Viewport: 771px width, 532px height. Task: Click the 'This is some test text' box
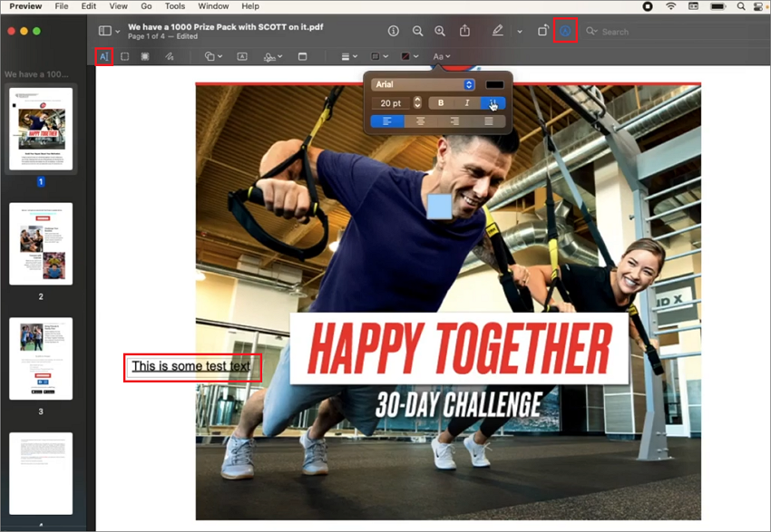(x=192, y=367)
